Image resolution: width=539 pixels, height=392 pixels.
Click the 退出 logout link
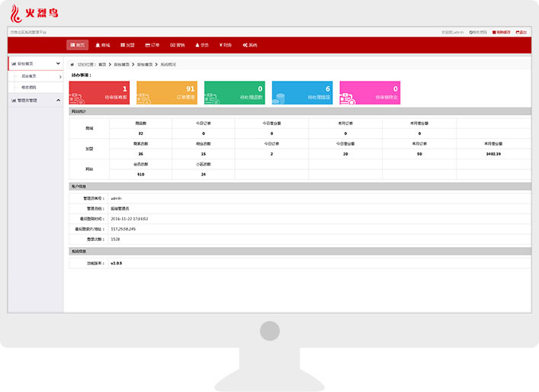tap(521, 32)
